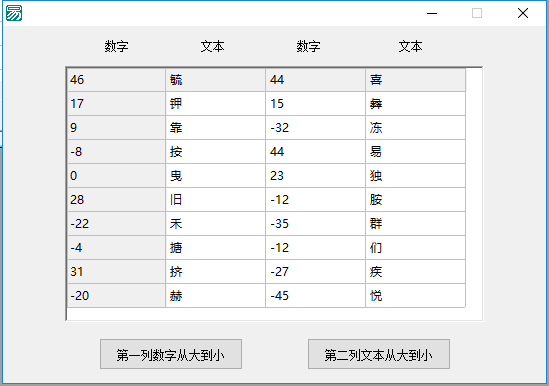Select the cell containing 23
Viewport: 549px width, 386px height.
click(316, 176)
